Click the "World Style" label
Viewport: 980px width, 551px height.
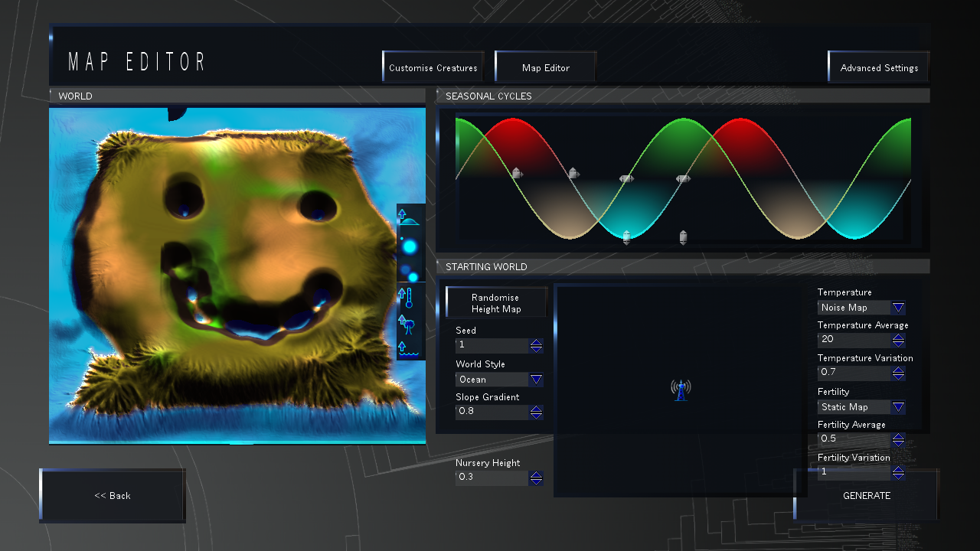tap(480, 364)
